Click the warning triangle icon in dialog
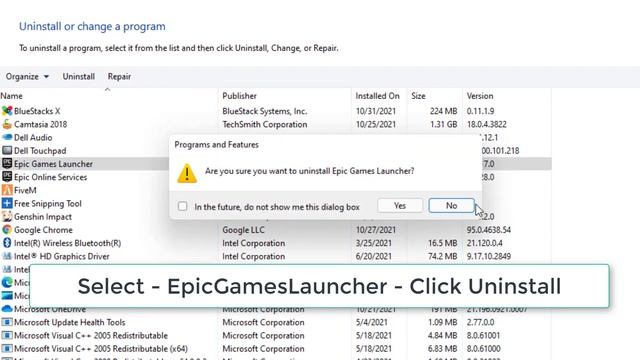Image resolution: width=640 pixels, height=360 pixels. point(187,173)
